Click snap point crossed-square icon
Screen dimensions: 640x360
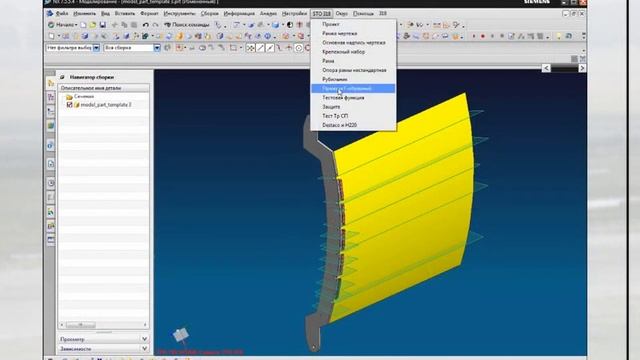[250, 48]
